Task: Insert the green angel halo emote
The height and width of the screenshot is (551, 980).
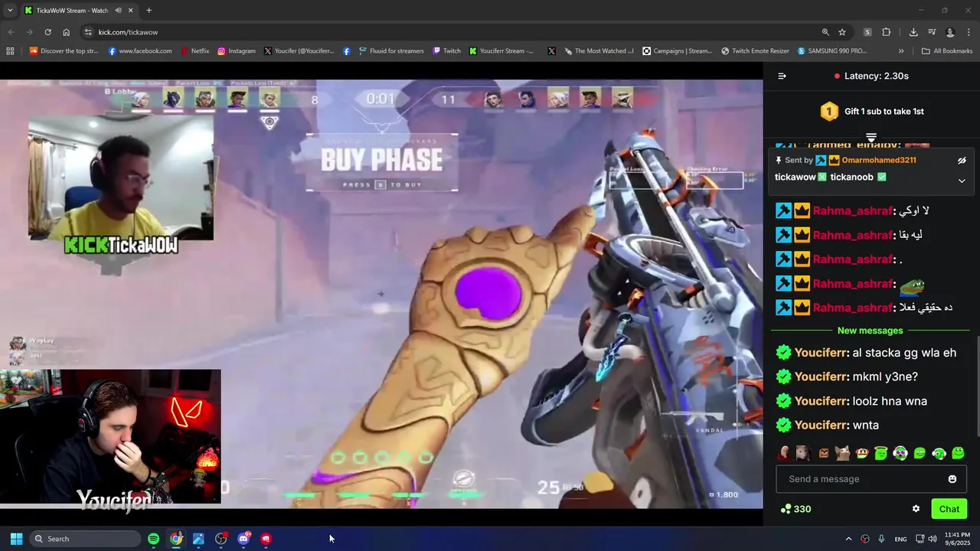Action: pyautogui.click(x=880, y=453)
